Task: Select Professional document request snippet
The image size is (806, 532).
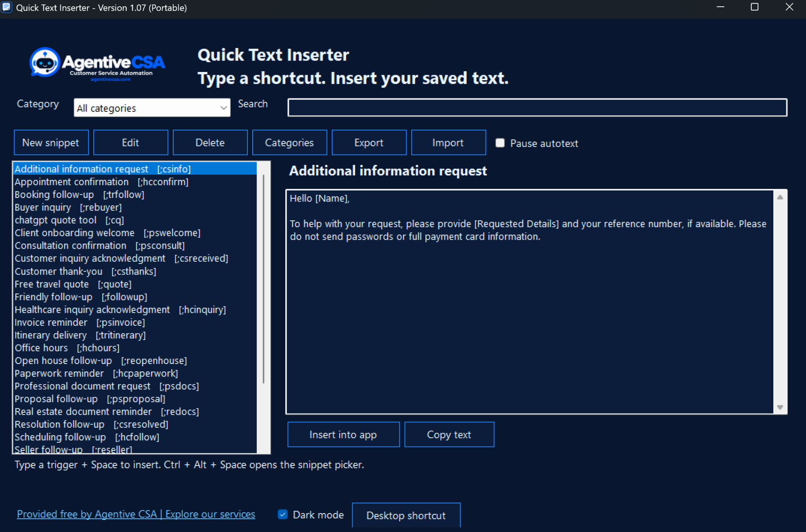Action: 135,386
